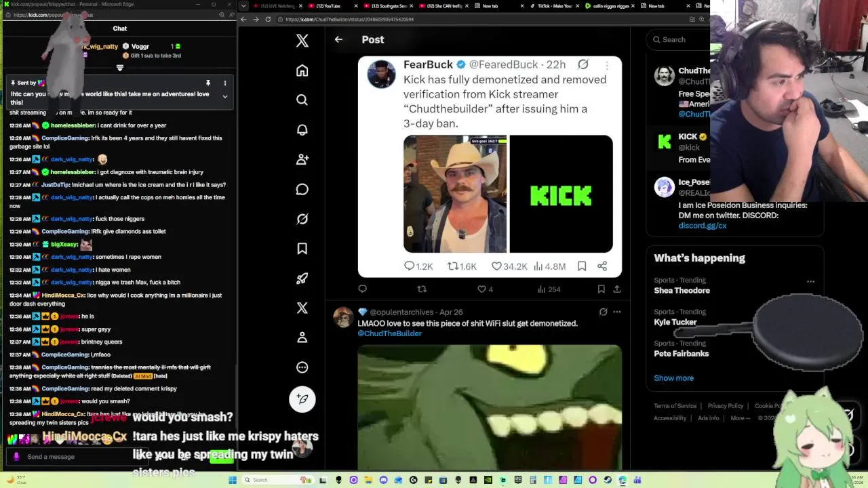Bookmark the main post
The height and width of the screenshot is (488, 868).
coord(601,289)
